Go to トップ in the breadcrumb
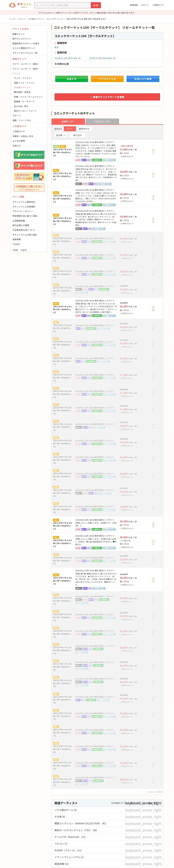This screenshot has width=174, height=868. click(x=12, y=19)
